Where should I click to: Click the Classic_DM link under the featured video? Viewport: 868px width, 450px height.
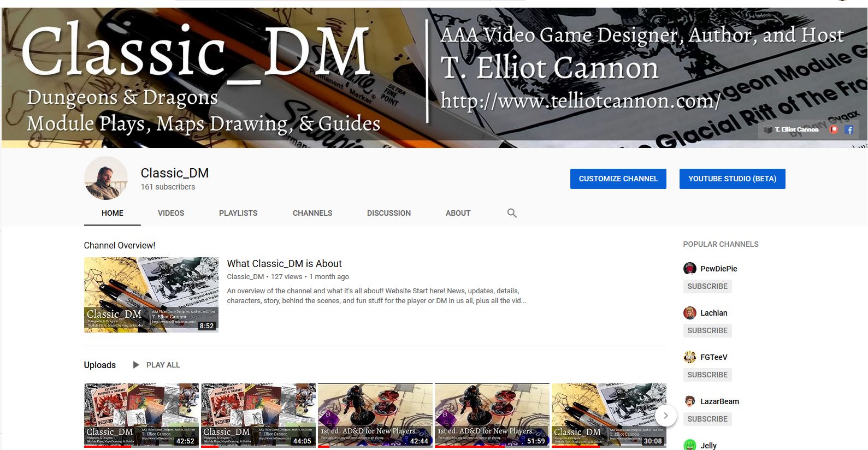click(x=245, y=277)
